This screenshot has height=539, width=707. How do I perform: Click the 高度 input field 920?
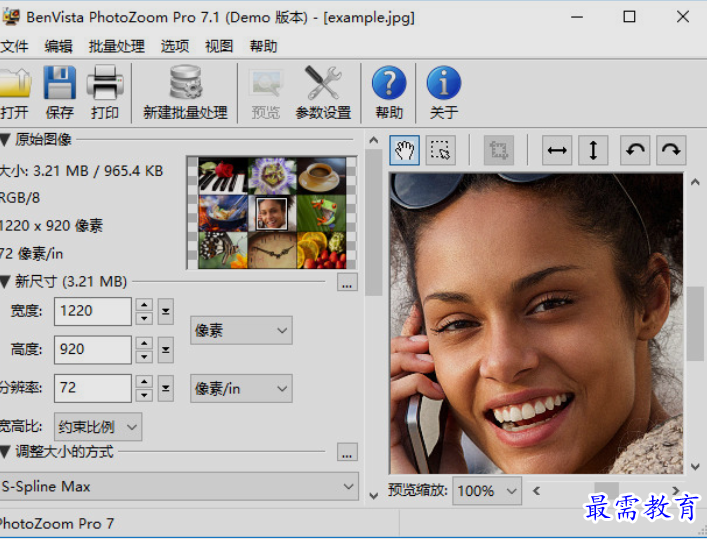coord(93,350)
